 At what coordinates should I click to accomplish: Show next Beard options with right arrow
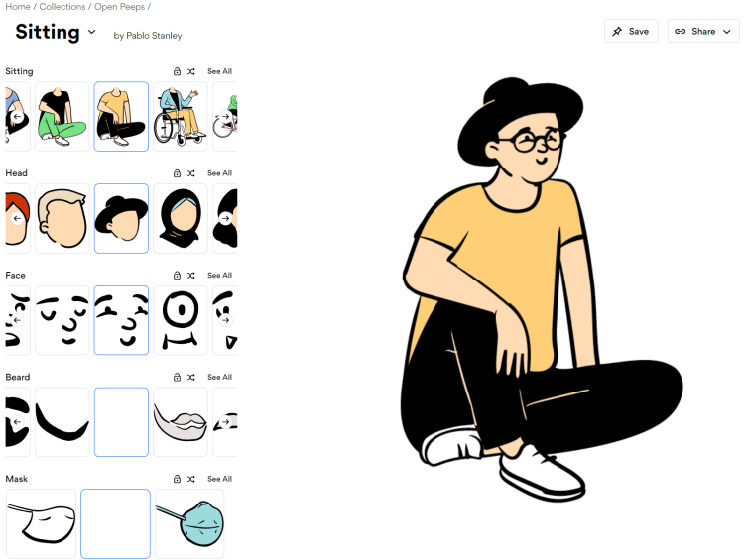226,421
